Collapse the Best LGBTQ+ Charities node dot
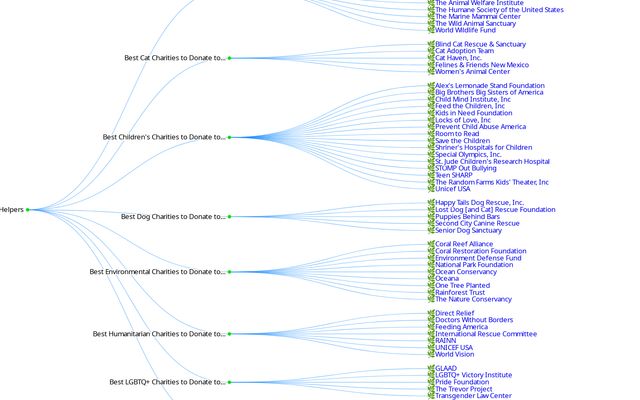 229,382
